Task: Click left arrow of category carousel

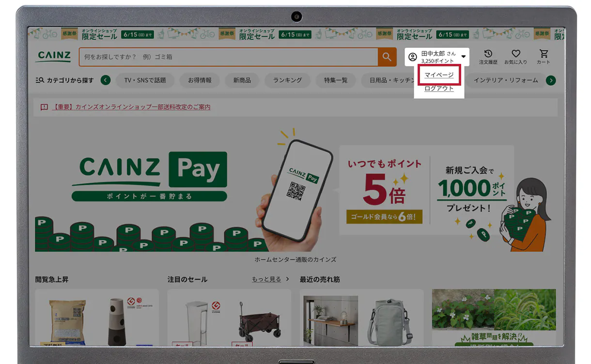Action: pos(106,80)
